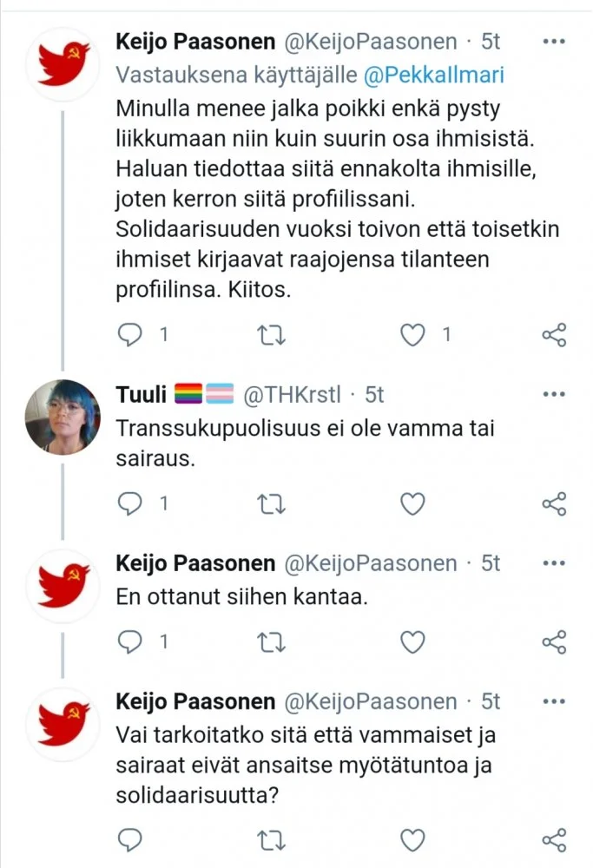This screenshot has height=868, width=593.
Task: Reply to the last 'Vai tarkoitatko' tweet
Action: tap(130, 839)
